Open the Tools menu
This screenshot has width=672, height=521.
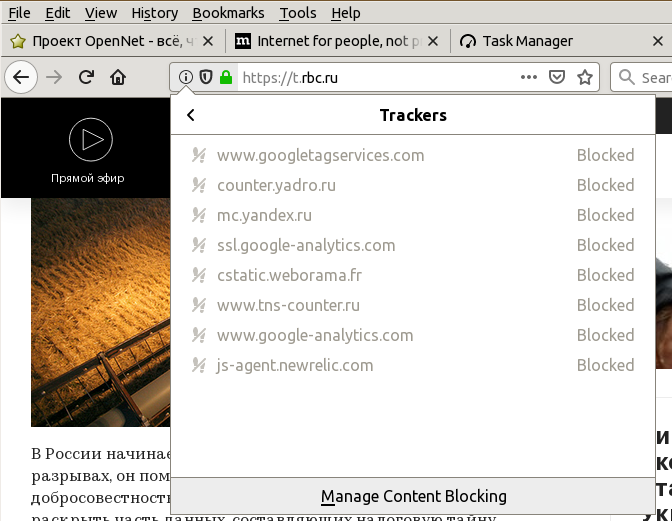298,13
